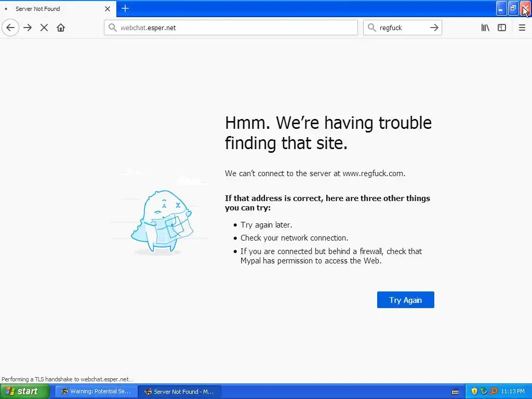532x399 pixels.
Task: Restore down the browser window
Action: (x=513, y=8)
